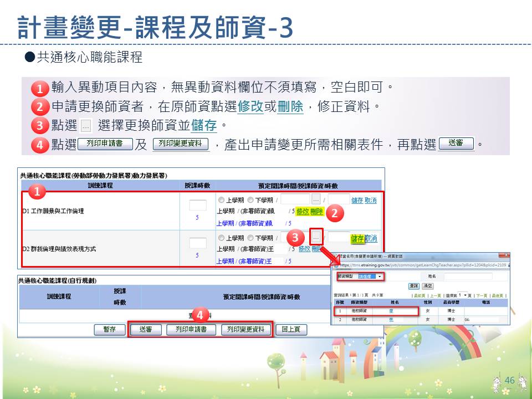Image resolution: width=532 pixels, height=399 pixels.
Task: Click the 暫存 button
Action: tap(109, 329)
